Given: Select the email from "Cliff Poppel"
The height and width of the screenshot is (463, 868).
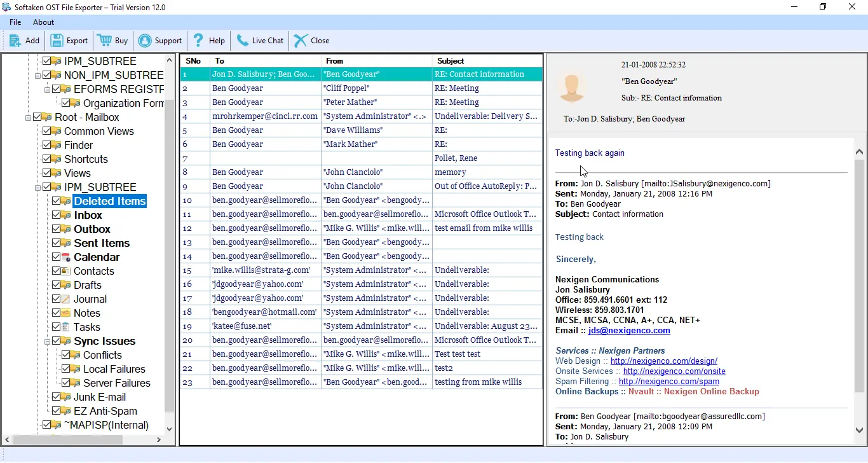Looking at the screenshot, I should coord(362,88).
